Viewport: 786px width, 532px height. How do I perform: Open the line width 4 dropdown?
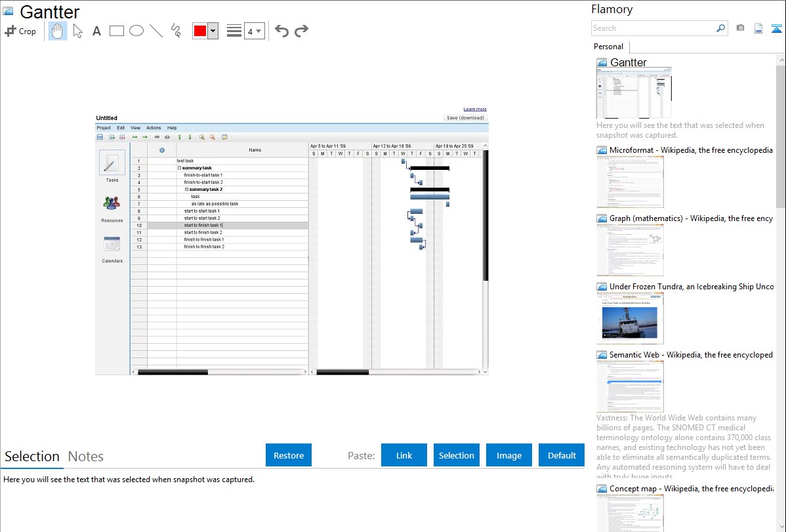tap(255, 31)
